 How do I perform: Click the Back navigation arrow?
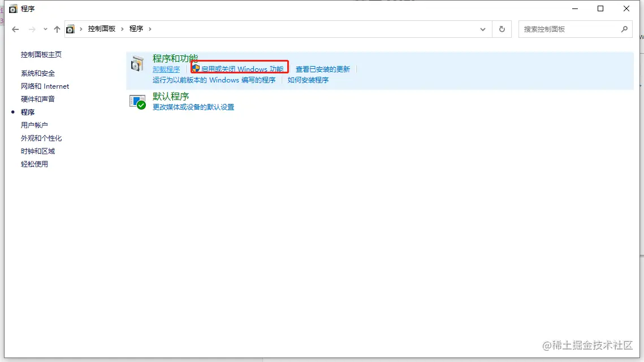(x=15, y=29)
